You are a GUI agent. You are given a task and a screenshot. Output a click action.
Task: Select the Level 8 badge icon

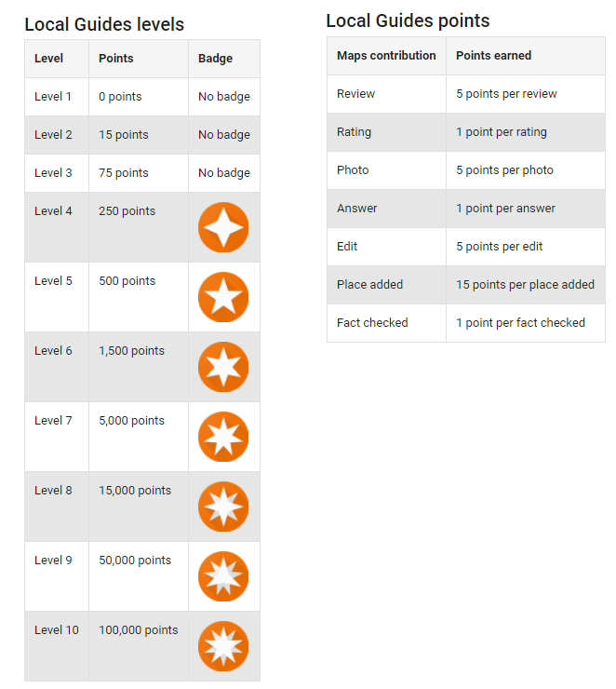coord(223,507)
